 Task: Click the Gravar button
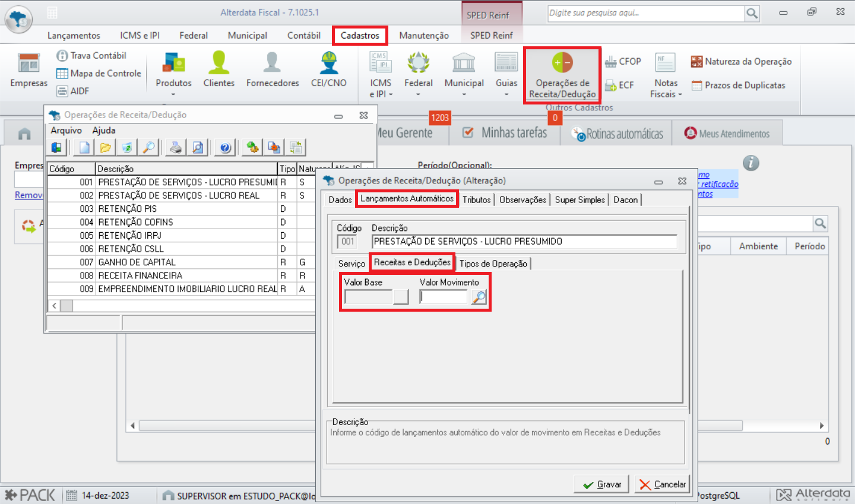[602, 484]
